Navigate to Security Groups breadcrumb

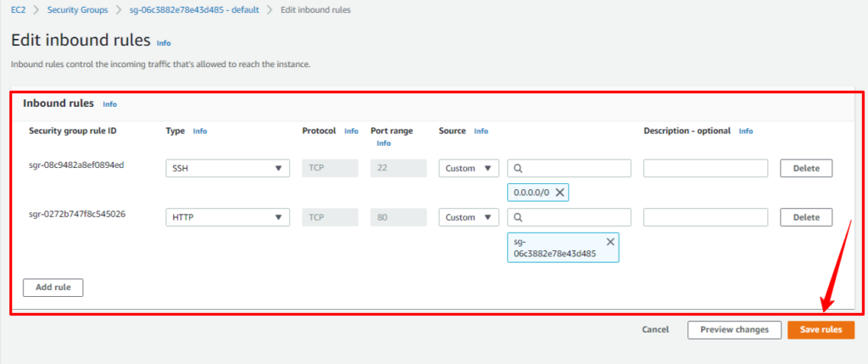pyautogui.click(x=77, y=10)
